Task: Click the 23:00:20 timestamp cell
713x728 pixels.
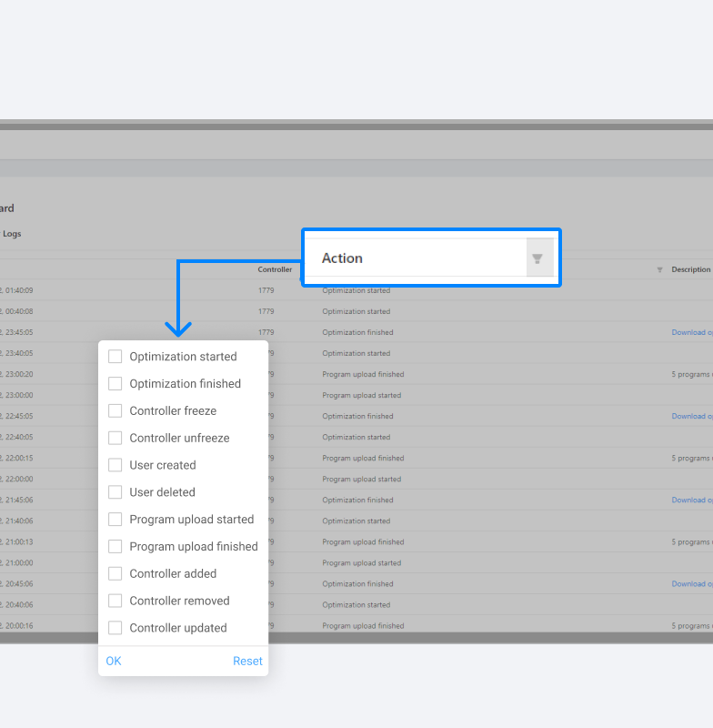Action: [16, 374]
